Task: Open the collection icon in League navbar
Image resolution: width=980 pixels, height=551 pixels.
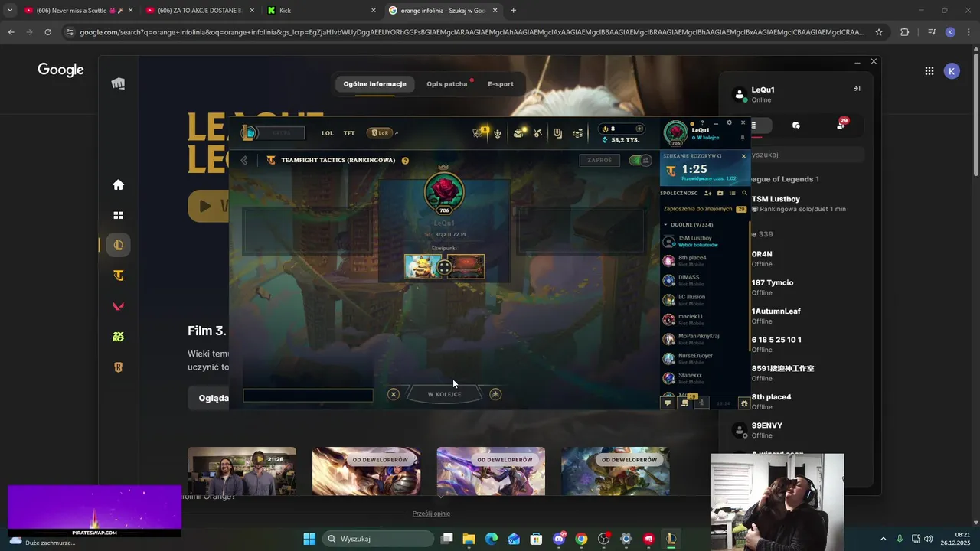Action: tap(518, 133)
